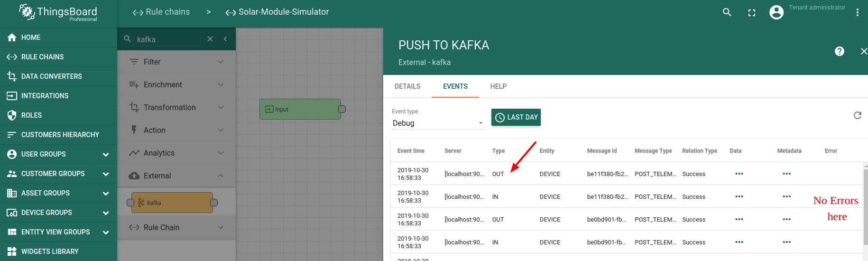868x261 pixels.
Task: Open the user profile avatar icon
Action: 776,12
